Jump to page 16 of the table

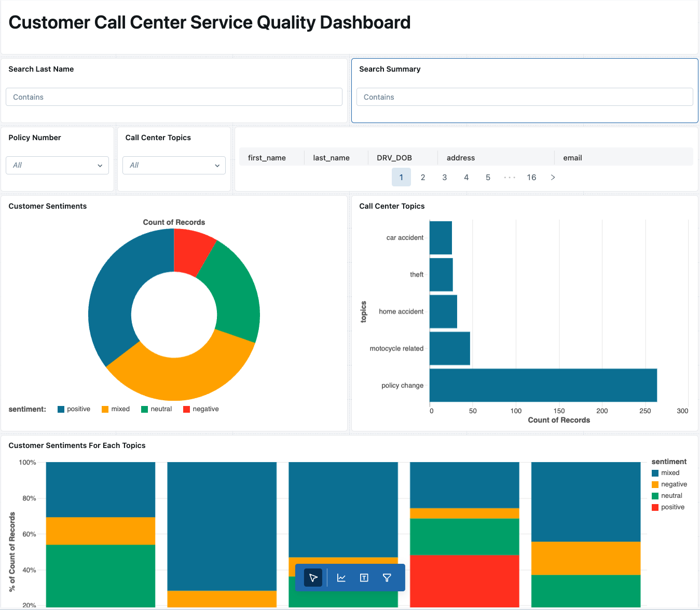pyautogui.click(x=531, y=178)
